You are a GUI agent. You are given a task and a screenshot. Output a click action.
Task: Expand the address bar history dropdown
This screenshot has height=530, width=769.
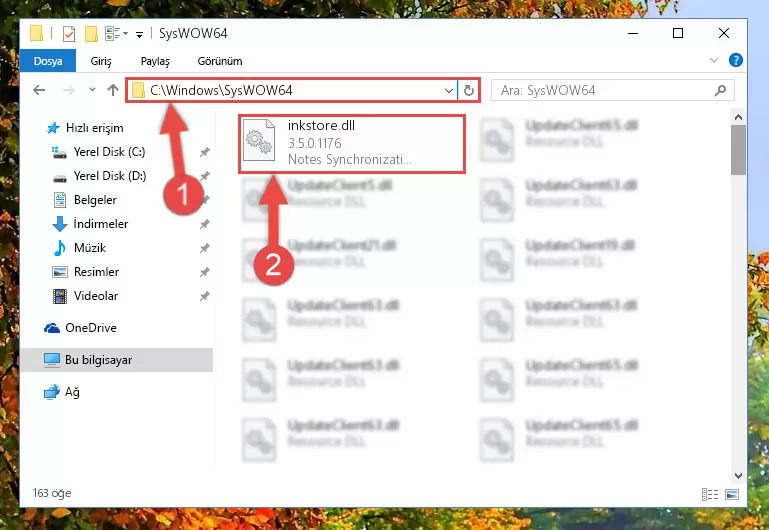pos(448,90)
